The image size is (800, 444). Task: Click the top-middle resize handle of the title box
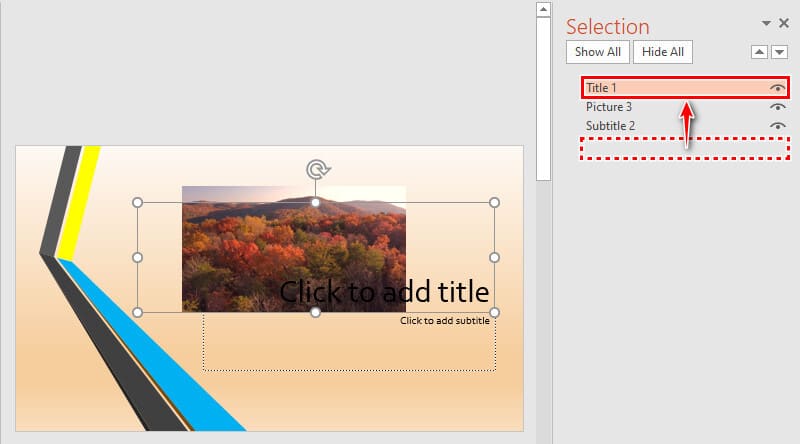pos(315,203)
